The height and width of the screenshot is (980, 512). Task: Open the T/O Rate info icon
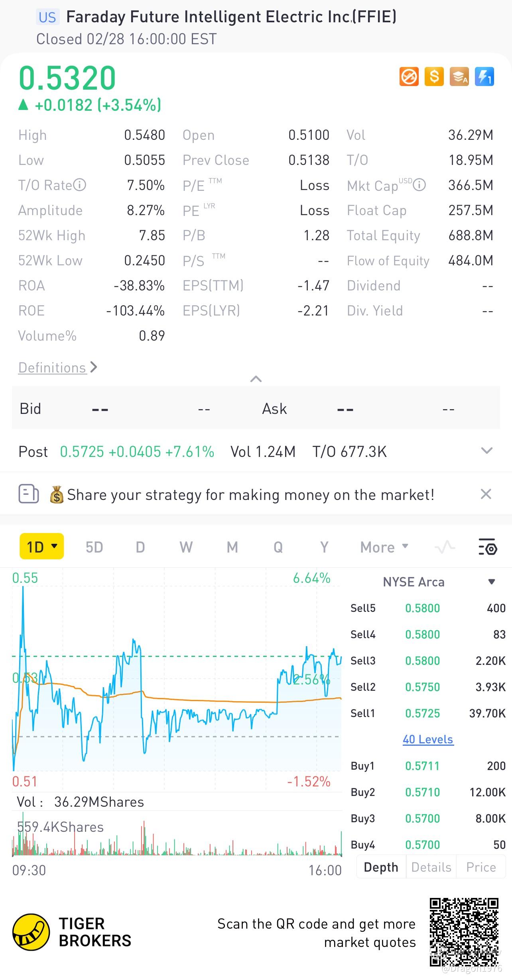(80, 185)
